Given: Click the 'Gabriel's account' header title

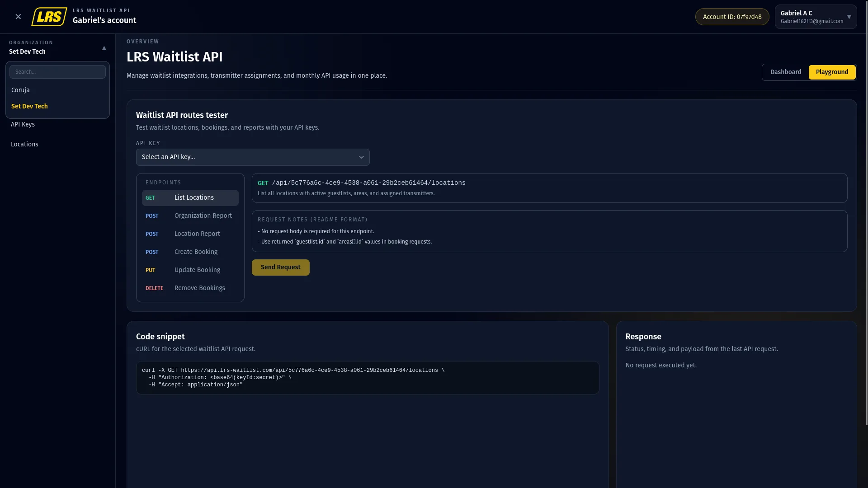Looking at the screenshot, I should coord(104,20).
